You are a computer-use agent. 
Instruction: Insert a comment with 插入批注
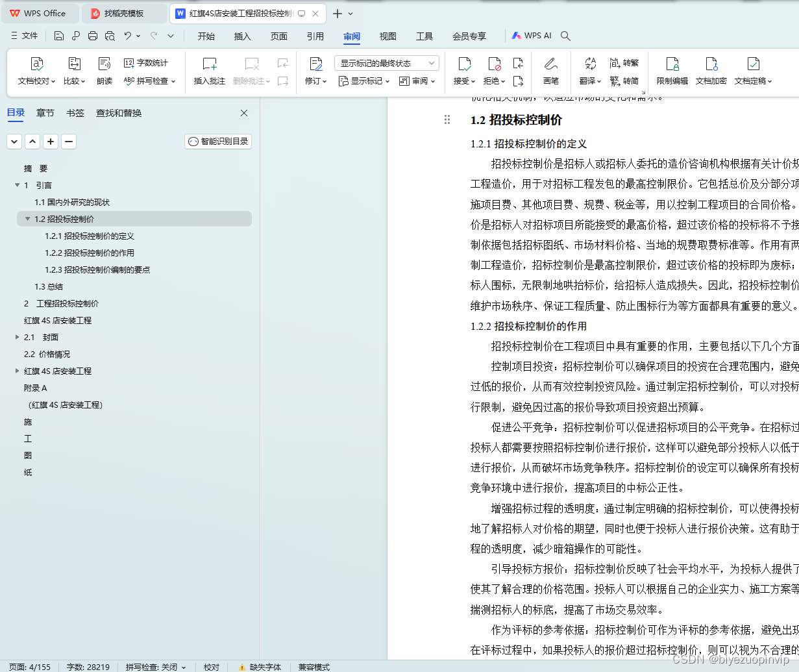click(x=210, y=71)
